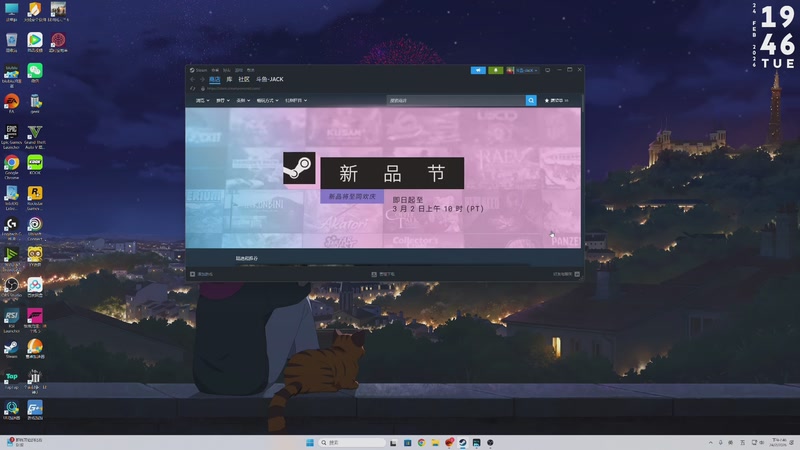
Task: Launch the RSI Launcher desktop icon
Action: 12,320
